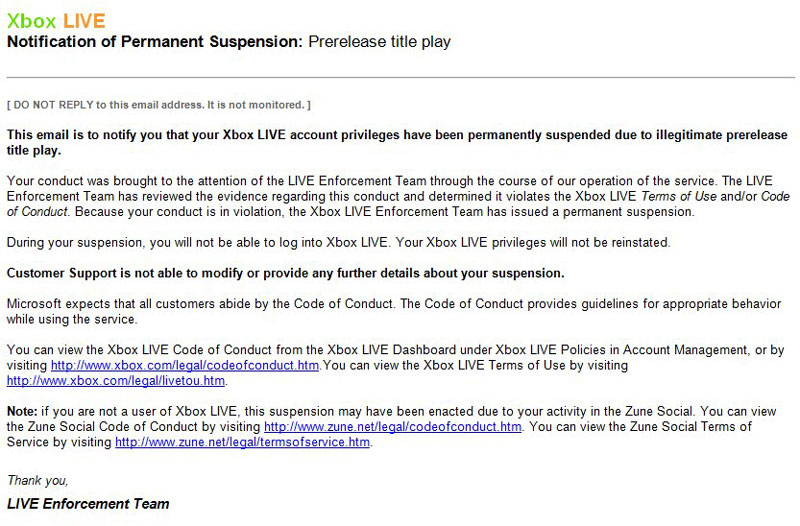
Task: Click the bold Customer Support statement
Action: 285,273
